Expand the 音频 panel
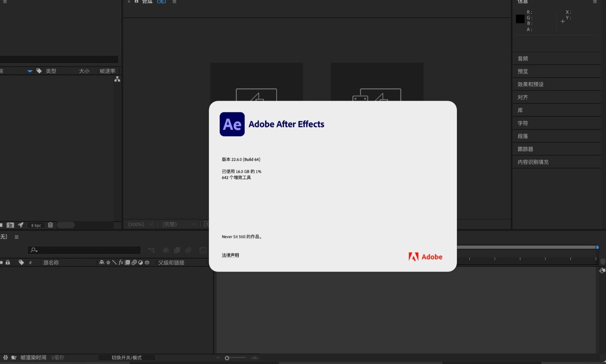606x364 pixels. tap(523, 59)
